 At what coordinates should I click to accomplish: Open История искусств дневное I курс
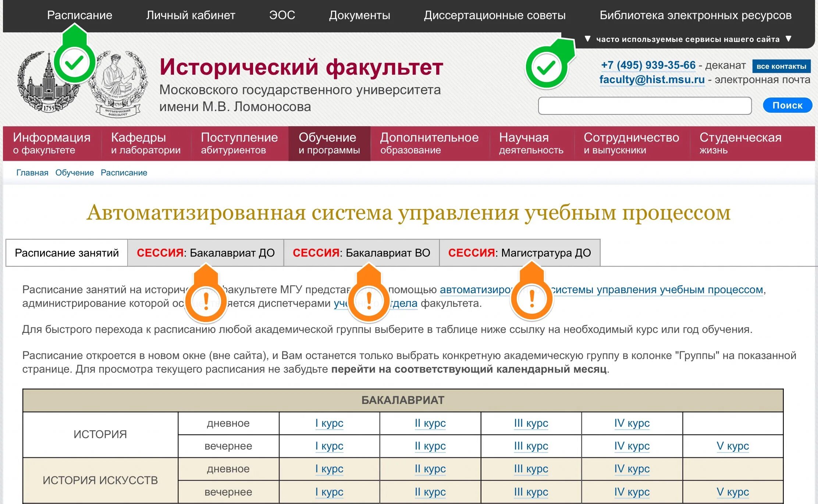coord(329,469)
